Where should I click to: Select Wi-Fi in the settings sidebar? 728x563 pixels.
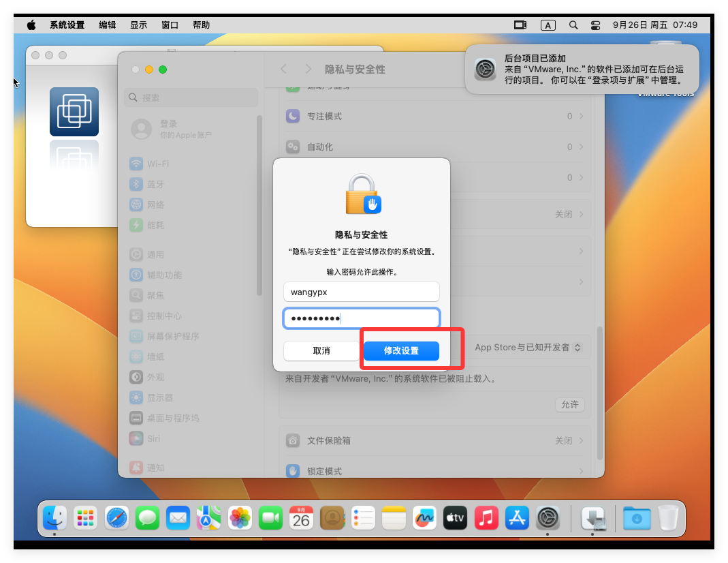[191, 164]
